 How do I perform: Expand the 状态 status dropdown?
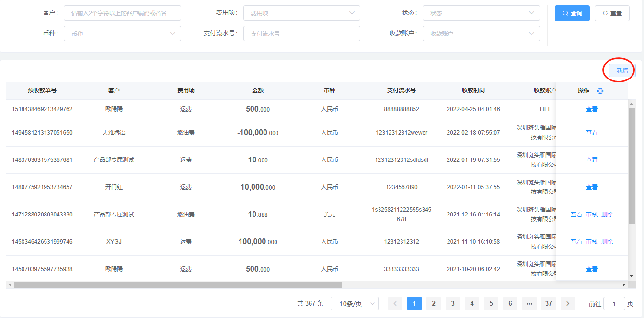click(481, 13)
